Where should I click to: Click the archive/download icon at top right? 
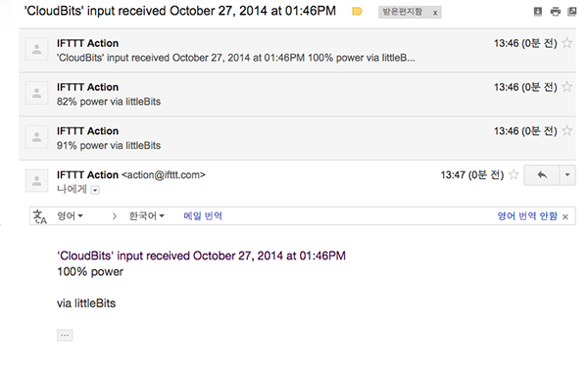[x=538, y=12]
